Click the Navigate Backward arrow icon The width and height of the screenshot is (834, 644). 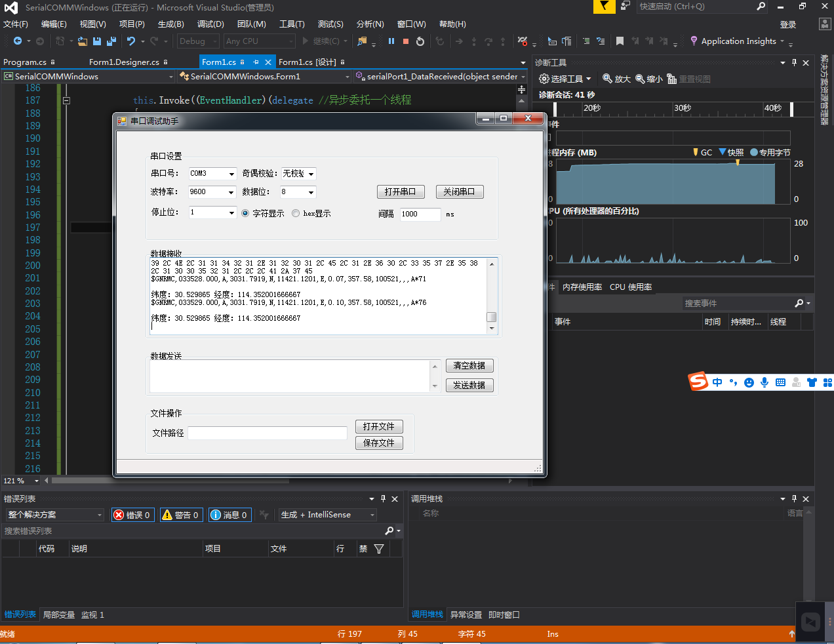(x=18, y=41)
